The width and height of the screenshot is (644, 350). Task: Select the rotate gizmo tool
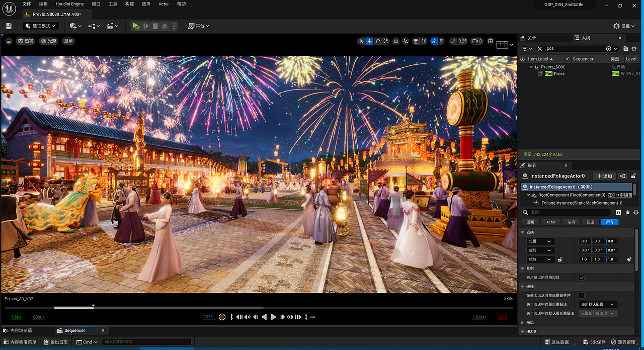click(377, 41)
